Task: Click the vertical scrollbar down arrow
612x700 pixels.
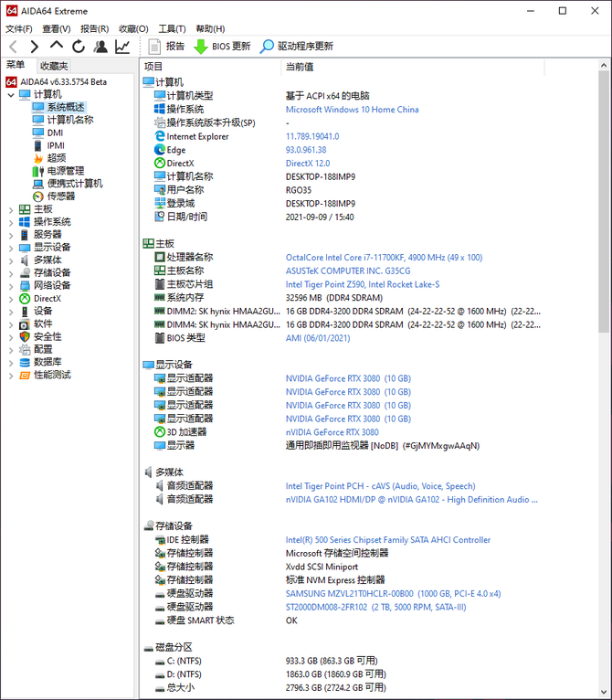Action: [x=605, y=693]
